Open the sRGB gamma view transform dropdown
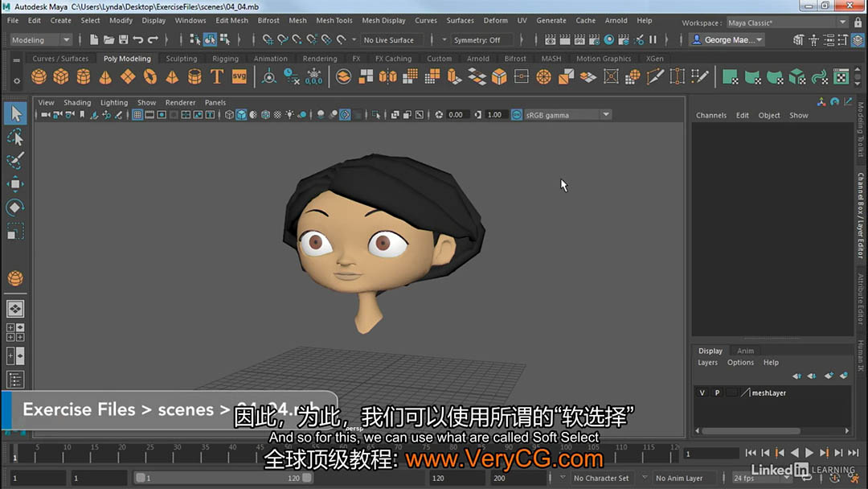 (567, 115)
